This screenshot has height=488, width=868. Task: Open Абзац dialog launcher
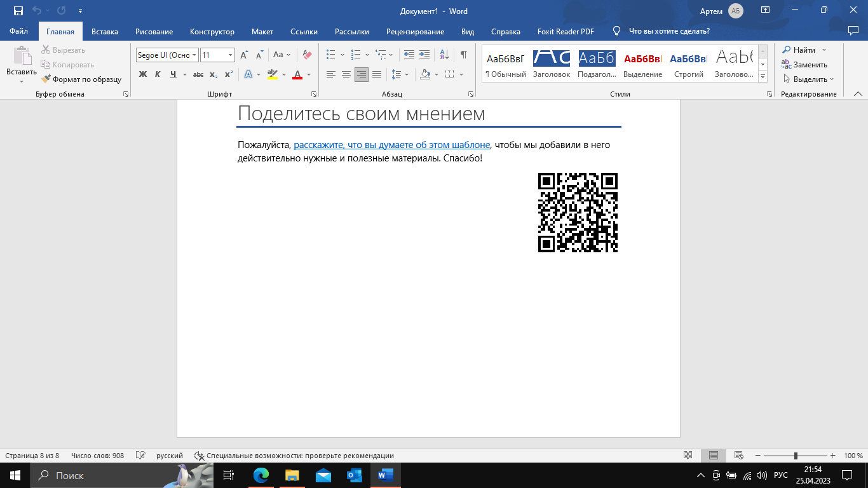[471, 94]
